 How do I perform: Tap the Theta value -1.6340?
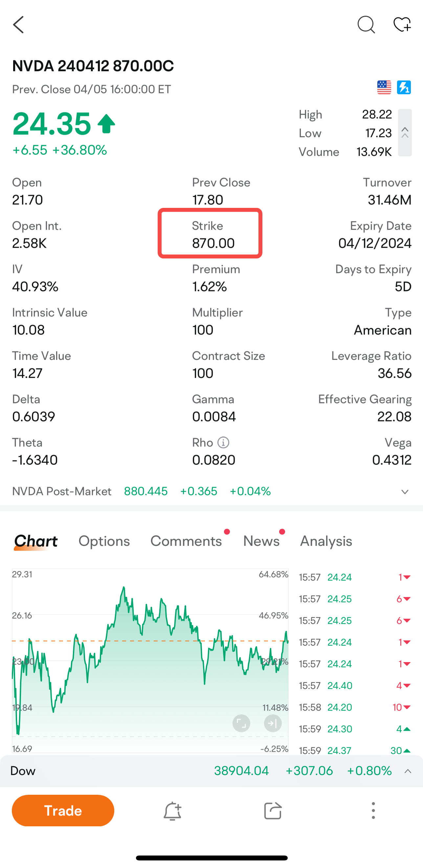pyautogui.click(x=35, y=460)
